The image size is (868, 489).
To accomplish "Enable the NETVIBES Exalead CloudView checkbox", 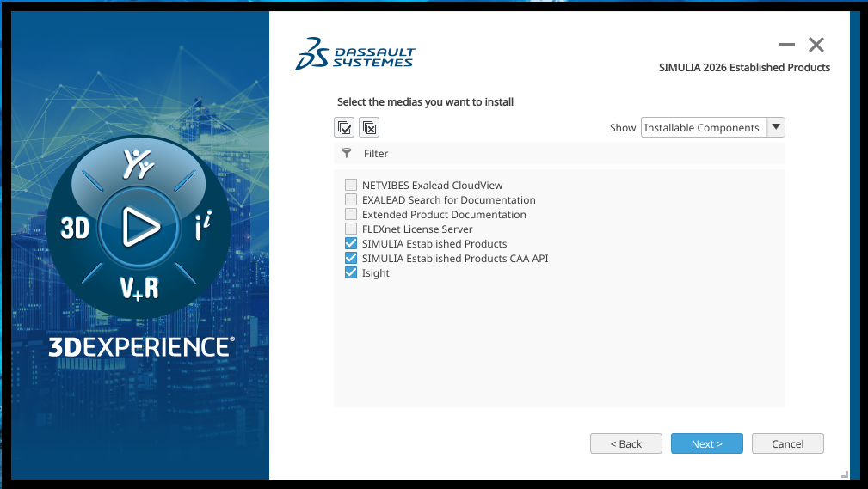I will (351, 186).
